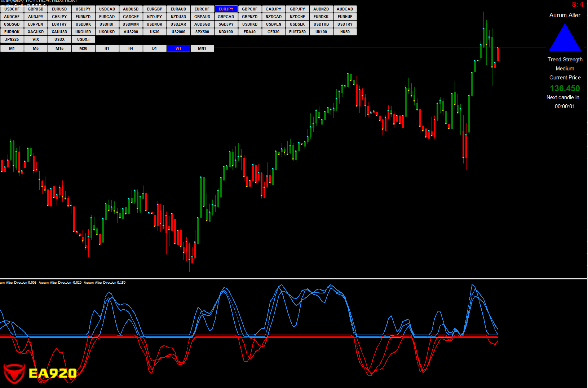Switch chart to GBPUSD symbol
This screenshot has width=588, height=388.
36,9
